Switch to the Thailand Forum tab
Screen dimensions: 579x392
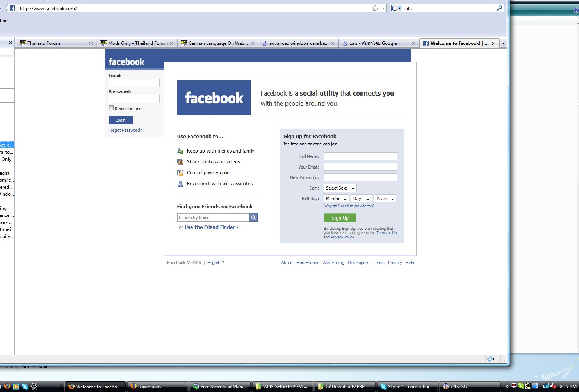[56, 43]
